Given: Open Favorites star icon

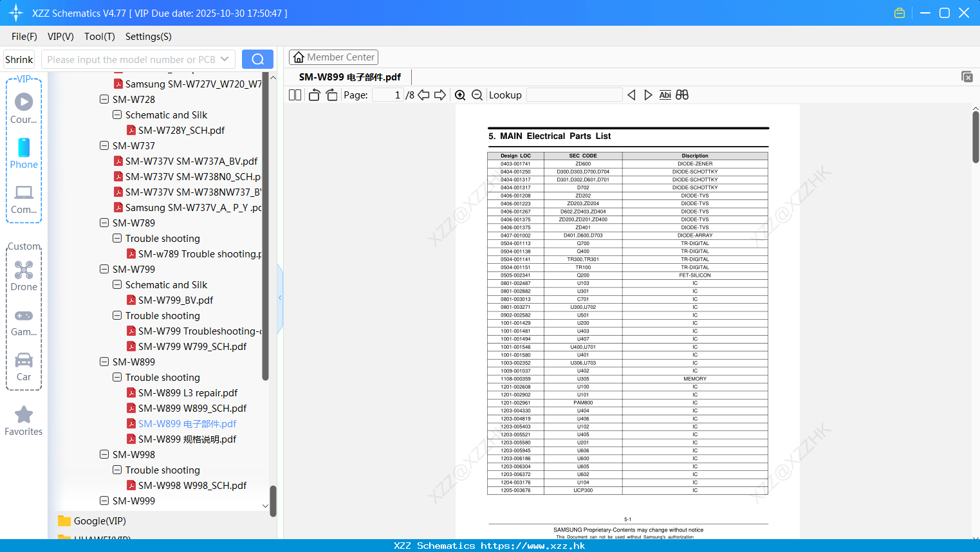Looking at the screenshot, I should (24, 421).
